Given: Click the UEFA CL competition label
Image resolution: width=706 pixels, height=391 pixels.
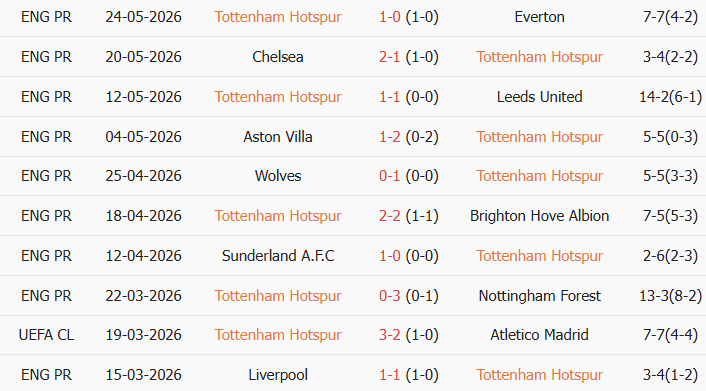Looking at the screenshot, I should [46, 335].
